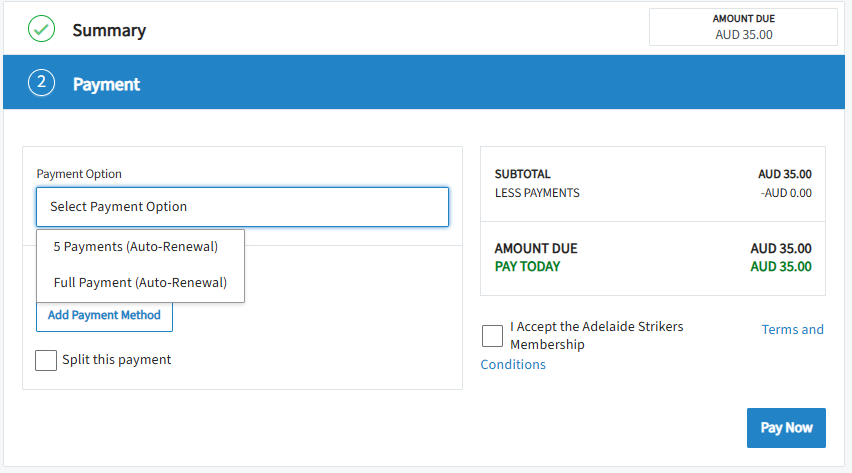This screenshot has height=473, width=852.
Task: Enable the Split this payment checkbox
Action: coord(46,360)
